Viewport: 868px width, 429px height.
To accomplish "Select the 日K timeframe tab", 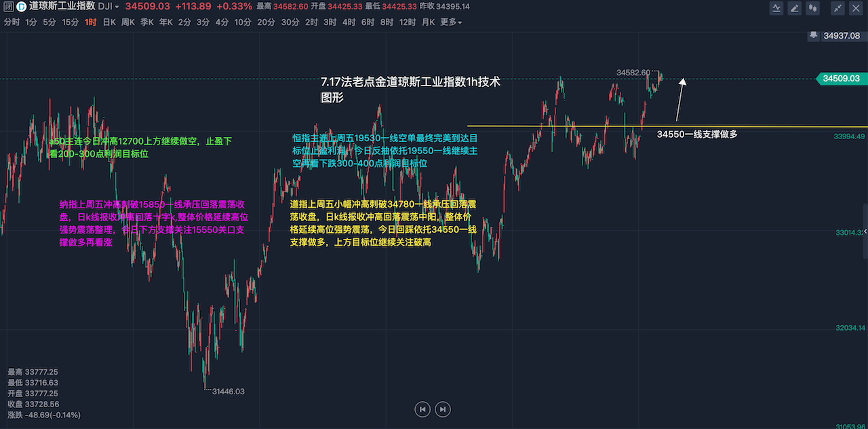I will (109, 22).
